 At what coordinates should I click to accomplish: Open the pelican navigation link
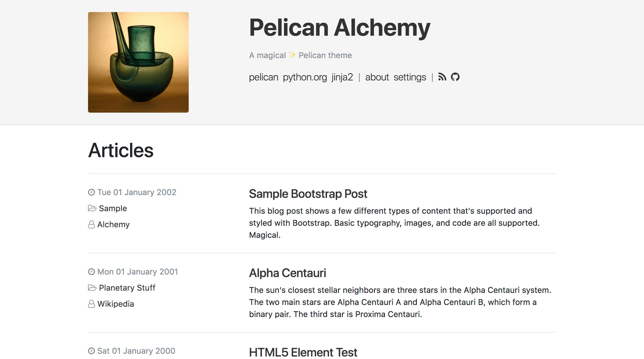[x=263, y=77]
